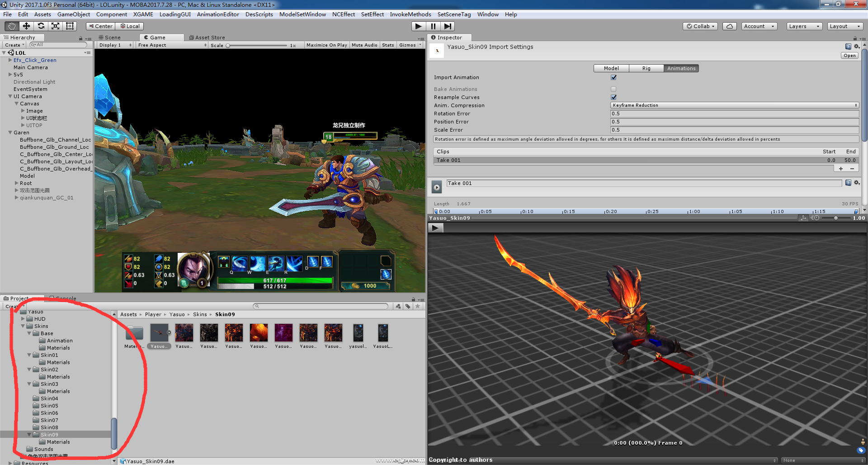Open the avatar icon in preview corner
Viewport: 868px width, 465px height.
863,441
